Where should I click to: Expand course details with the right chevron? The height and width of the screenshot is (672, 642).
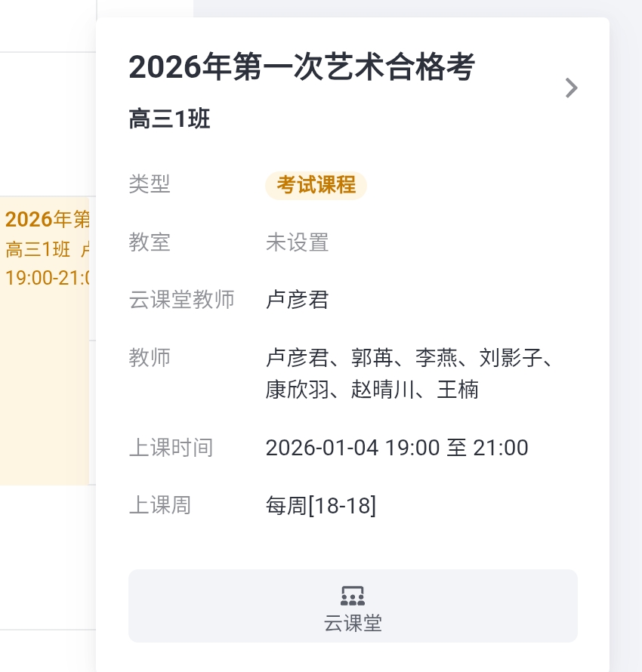pos(572,88)
